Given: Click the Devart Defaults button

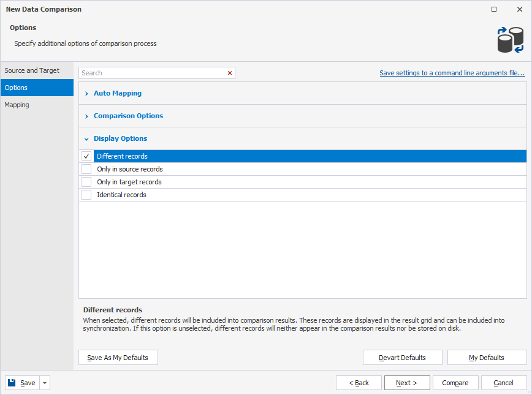Looking at the screenshot, I should coord(402,358).
